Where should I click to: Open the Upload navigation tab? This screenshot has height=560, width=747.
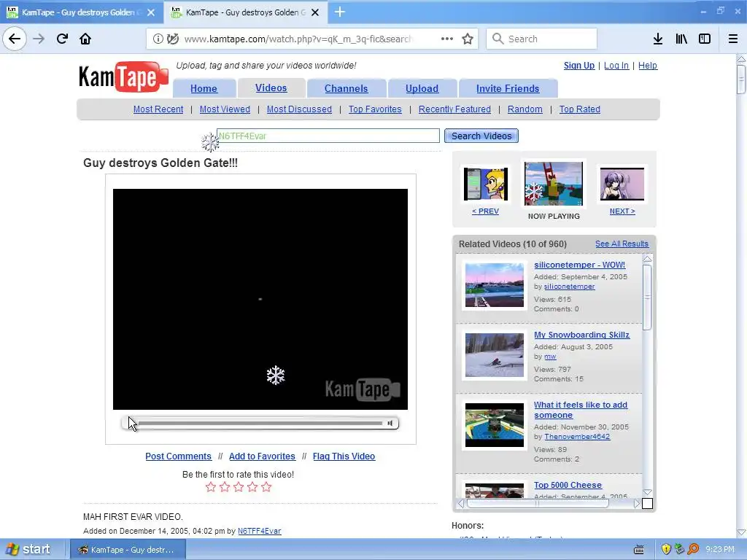coord(422,88)
